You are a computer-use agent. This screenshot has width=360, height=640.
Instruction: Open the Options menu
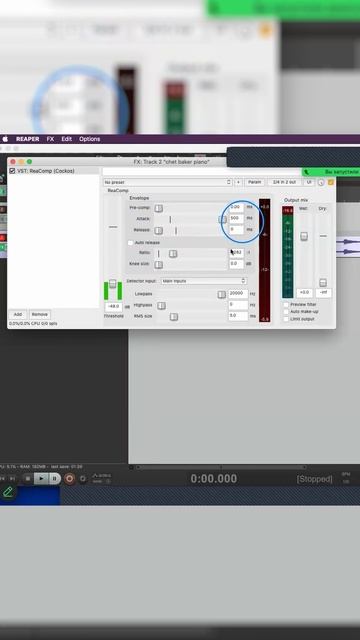tap(89, 139)
